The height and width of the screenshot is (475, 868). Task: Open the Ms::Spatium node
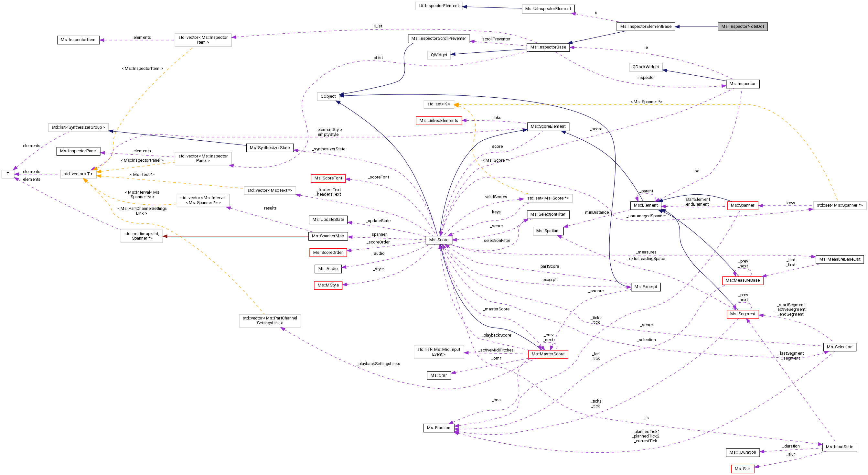pyautogui.click(x=548, y=231)
